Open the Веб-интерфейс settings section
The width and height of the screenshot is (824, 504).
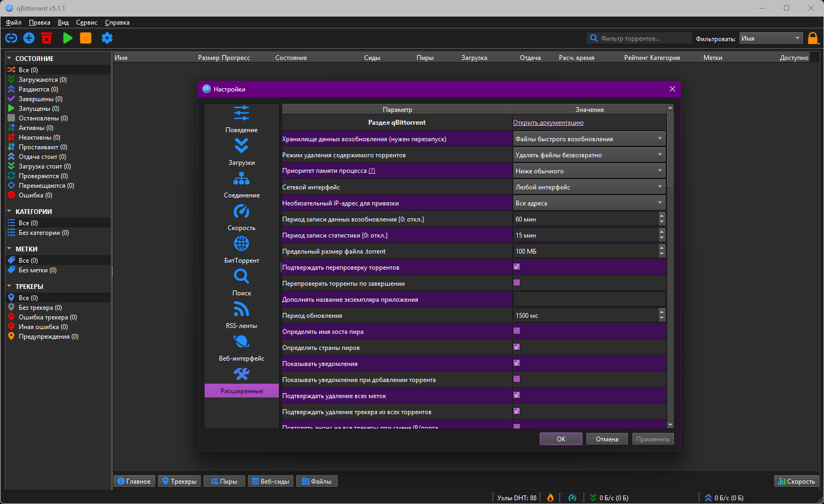(x=241, y=348)
